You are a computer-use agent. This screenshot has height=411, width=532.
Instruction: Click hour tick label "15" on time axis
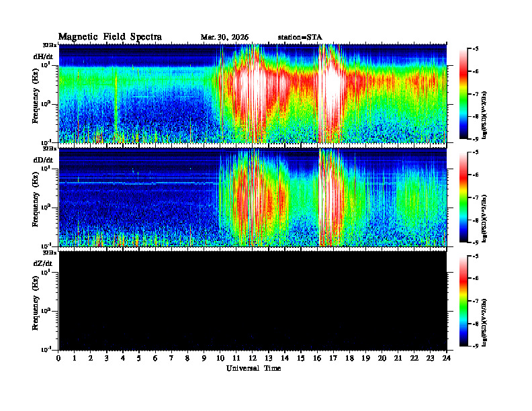301,359
